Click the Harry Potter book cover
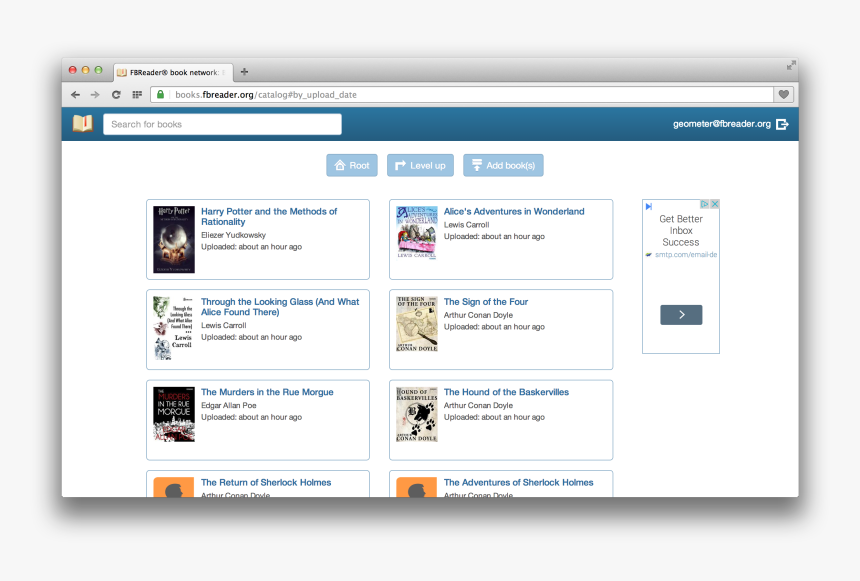 [x=174, y=239]
